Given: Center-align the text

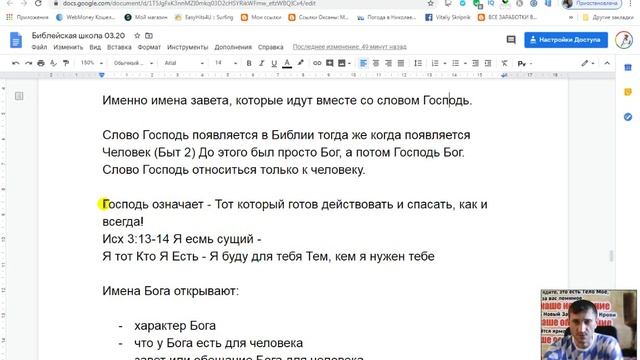Looking at the screenshot, I should (x=376, y=63).
